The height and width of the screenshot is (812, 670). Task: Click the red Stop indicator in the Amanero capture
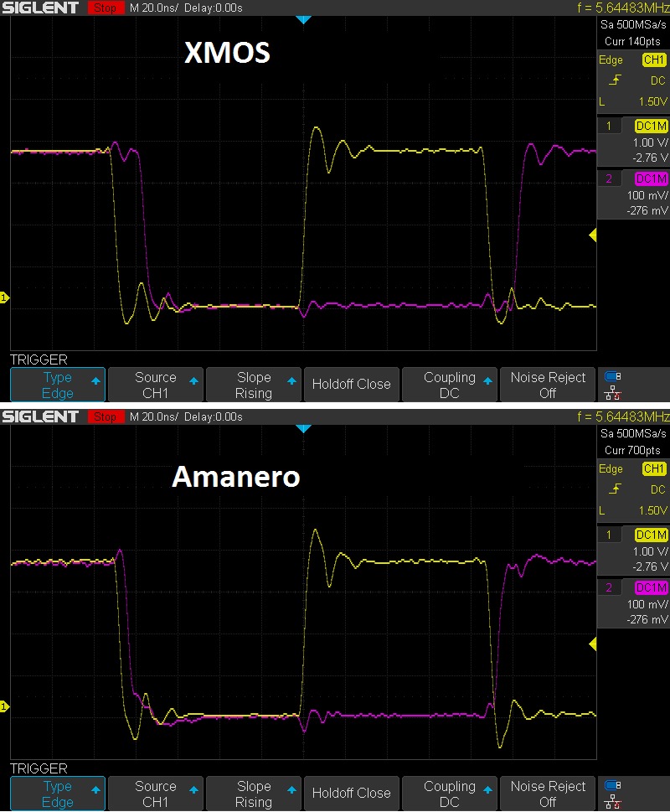[106, 416]
